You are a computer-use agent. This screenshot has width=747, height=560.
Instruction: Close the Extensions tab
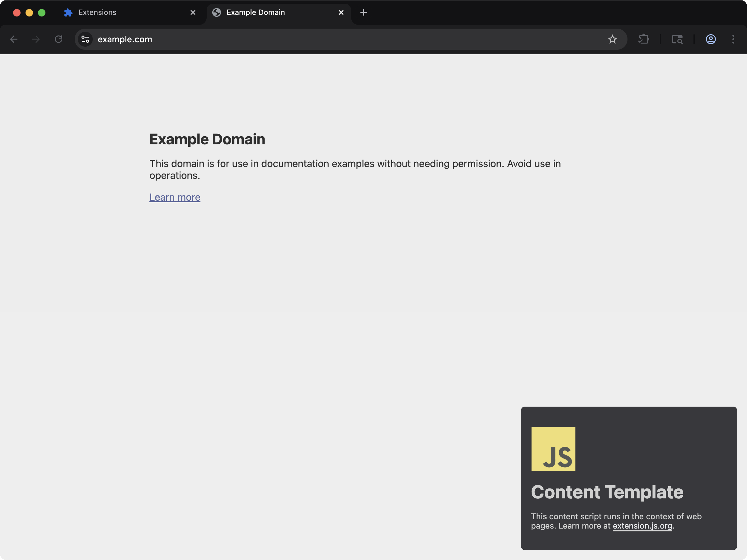[x=193, y=12]
